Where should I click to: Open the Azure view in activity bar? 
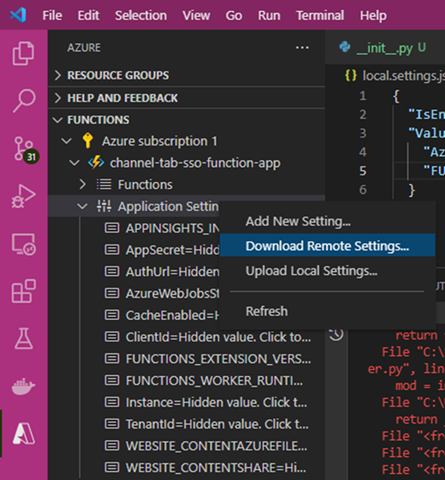click(24, 433)
